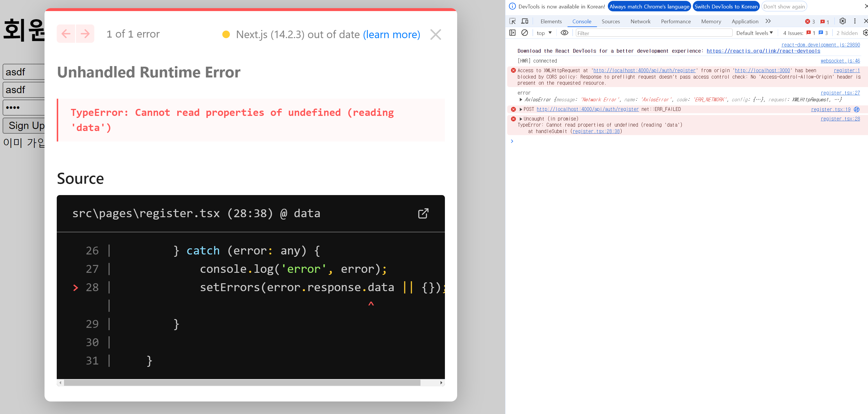The height and width of the screenshot is (414, 868).
Task: Open DevTools settings gear icon
Action: click(842, 21)
